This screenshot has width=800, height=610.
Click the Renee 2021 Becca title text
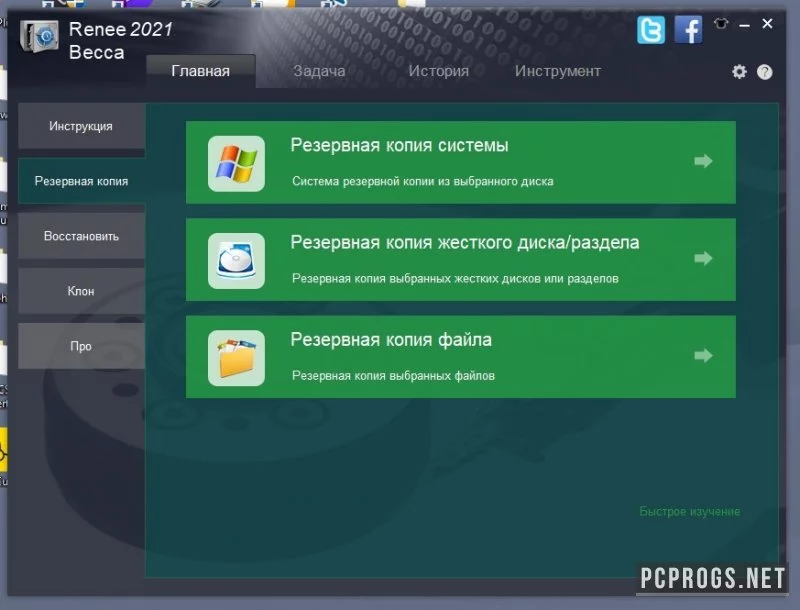[x=121, y=41]
